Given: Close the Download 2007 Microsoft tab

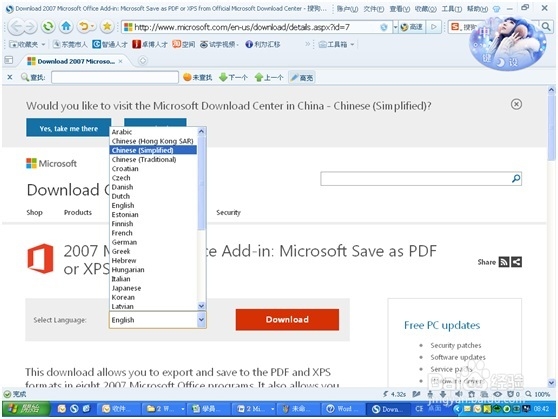Looking at the screenshot, I should tap(121, 61).
